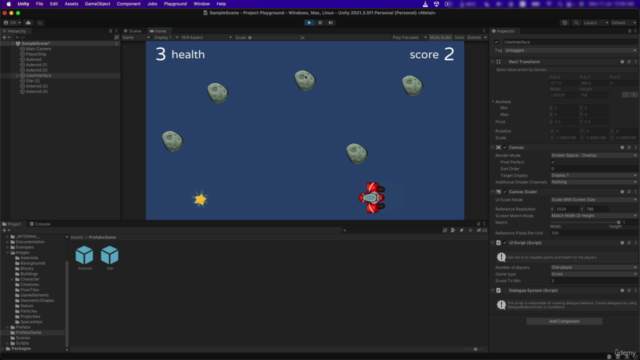Open the Game type dropdown
The height and width of the screenshot is (360, 640).
tap(594, 274)
